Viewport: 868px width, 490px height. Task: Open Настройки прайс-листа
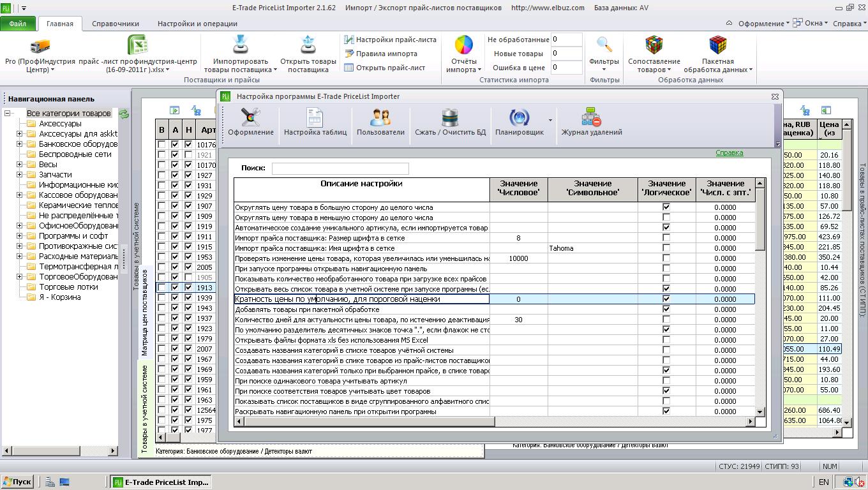click(x=390, y=40)
